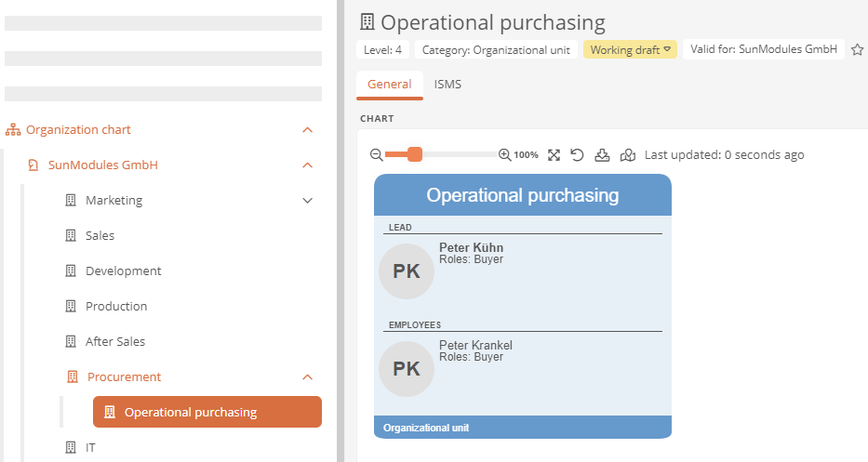Click Peter Kühn's PK avatar
Viewport: 868px width, 462px height.
407,271
